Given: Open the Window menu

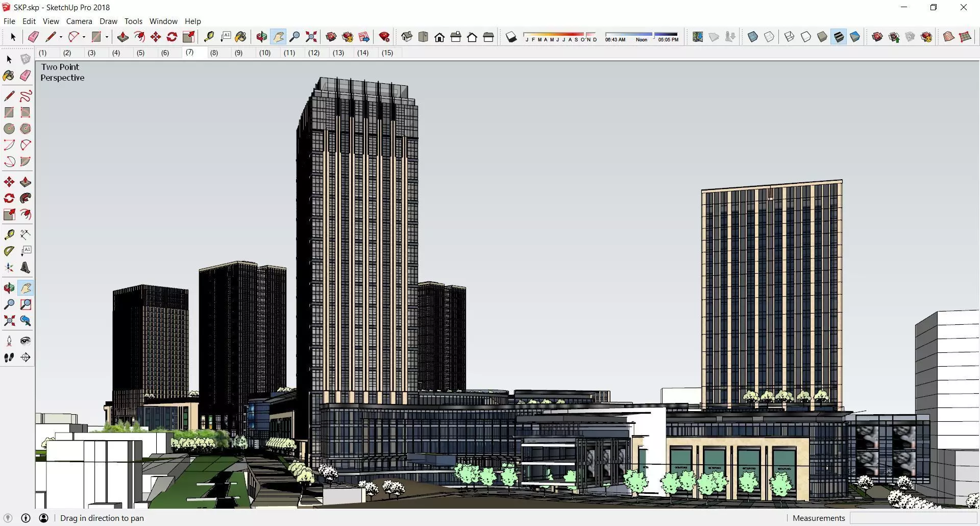Looking at the screenshot, I should [x=163, y=21].
